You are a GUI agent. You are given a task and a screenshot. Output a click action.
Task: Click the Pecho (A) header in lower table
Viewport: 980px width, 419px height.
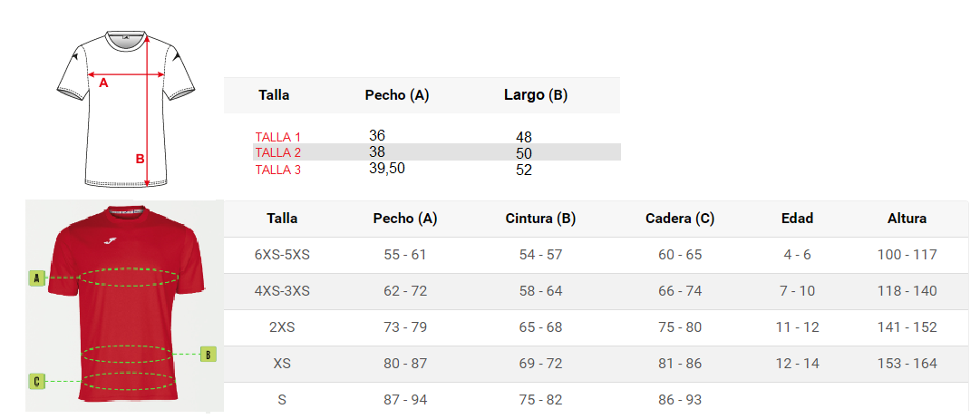coord(405,219)
